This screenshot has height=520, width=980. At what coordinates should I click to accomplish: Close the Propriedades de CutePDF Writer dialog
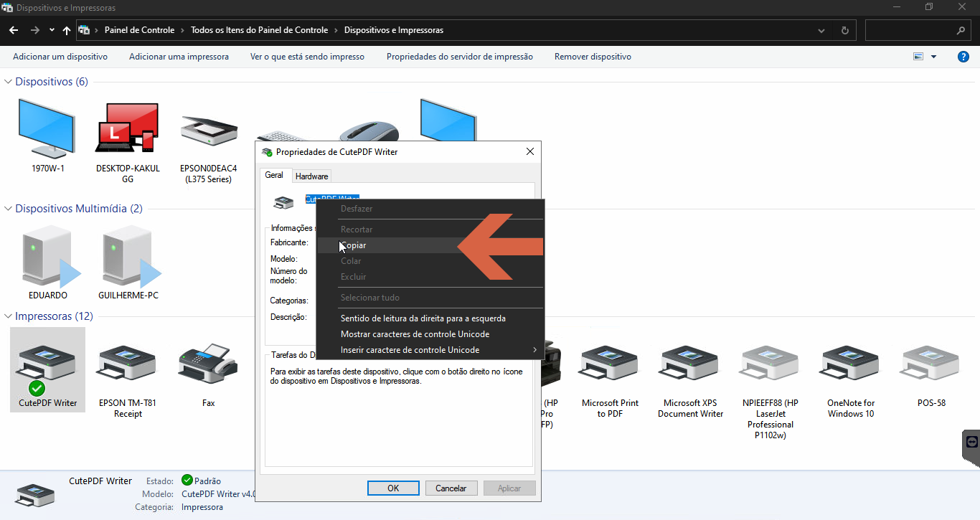point(530,151)
